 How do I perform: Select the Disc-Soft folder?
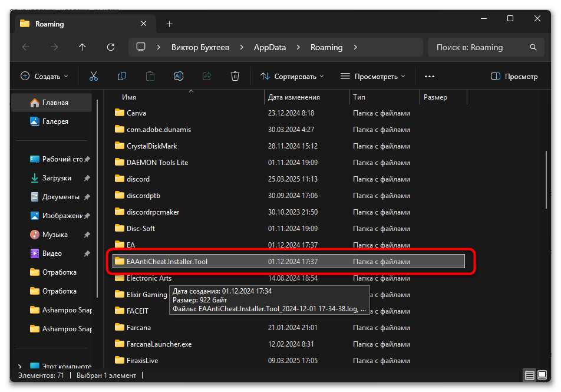tap(288, 228)
